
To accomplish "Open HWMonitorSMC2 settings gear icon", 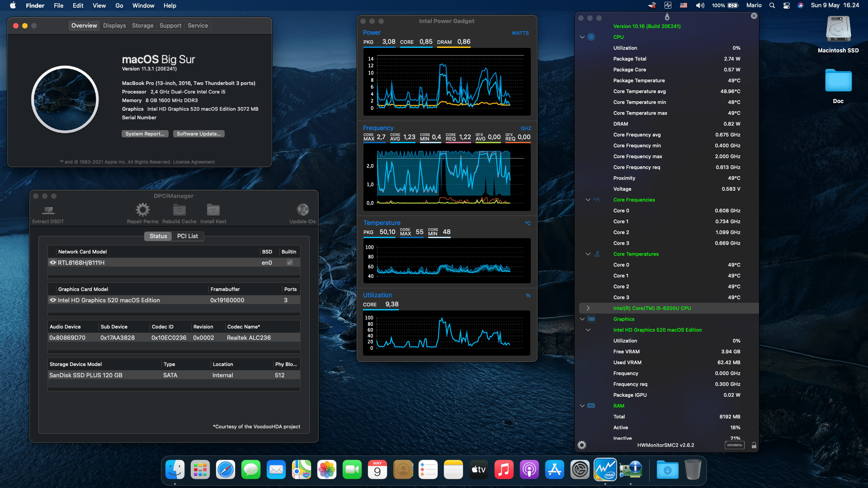I will (x=582, y=445).
